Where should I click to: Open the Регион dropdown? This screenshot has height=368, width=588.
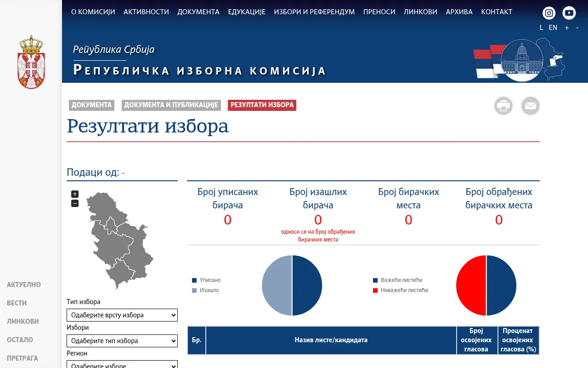click(x=122, y=364)
